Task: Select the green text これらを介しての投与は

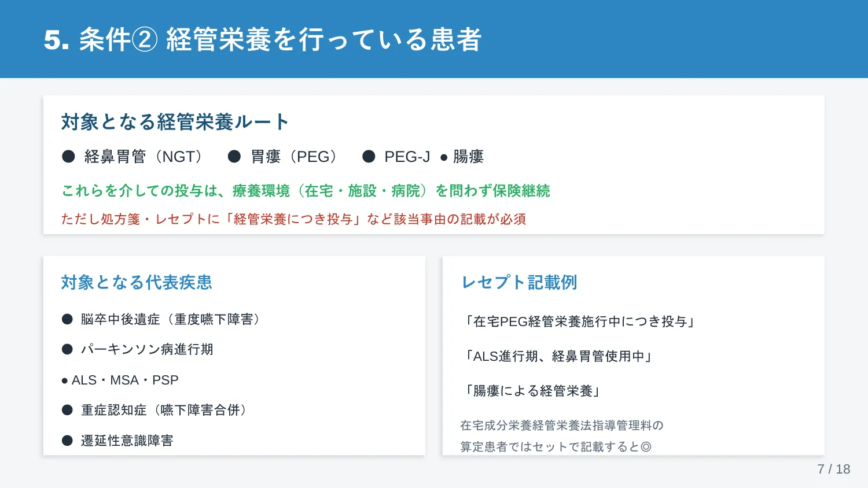Action: point(306,191)
